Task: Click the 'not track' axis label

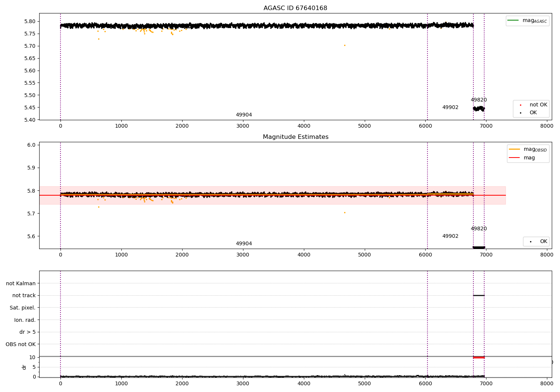Action: (24, 296)
